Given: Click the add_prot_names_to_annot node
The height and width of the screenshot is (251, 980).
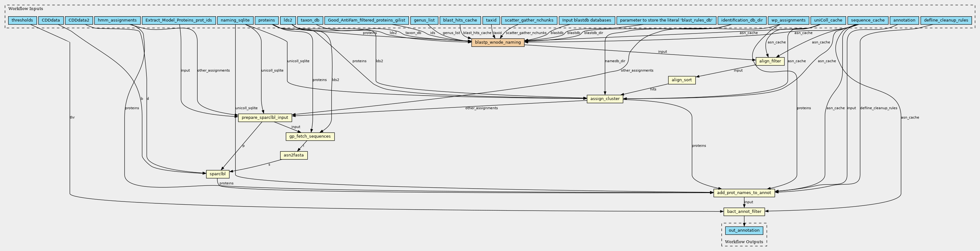Looking at the screenshot, I should click(744, 193).
